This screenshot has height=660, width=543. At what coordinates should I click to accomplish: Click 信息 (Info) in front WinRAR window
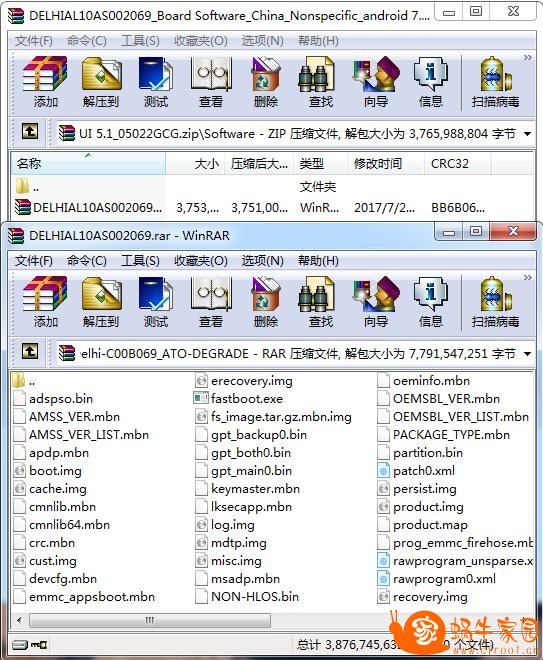pyautogui.click(x=431, y=302)
